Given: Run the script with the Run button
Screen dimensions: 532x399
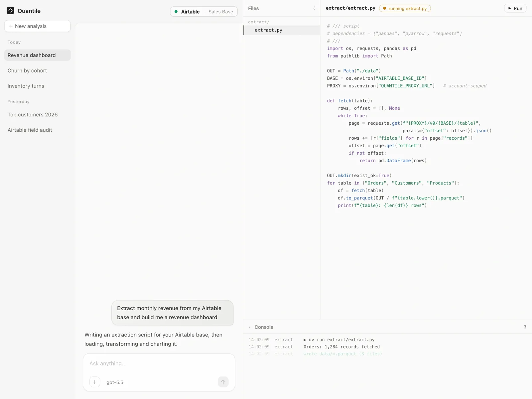Looking at the screenshot, I should (x=515, y=8).
